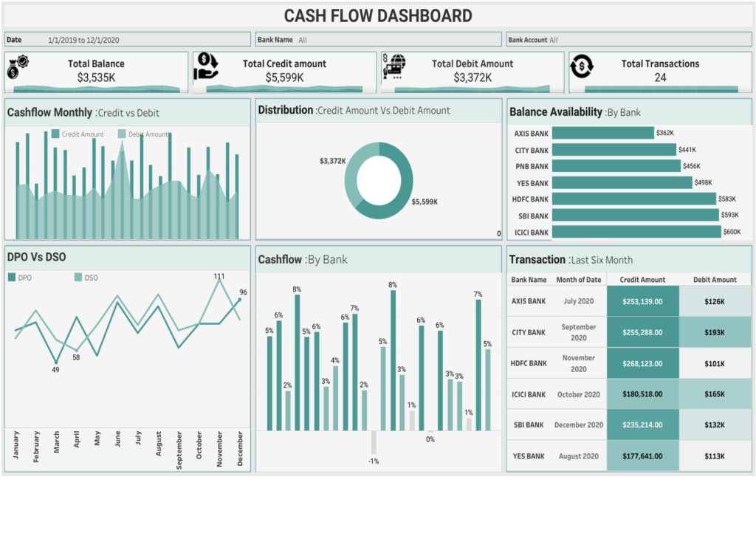Click the 111 DSO peak data point

pos(219,285)
